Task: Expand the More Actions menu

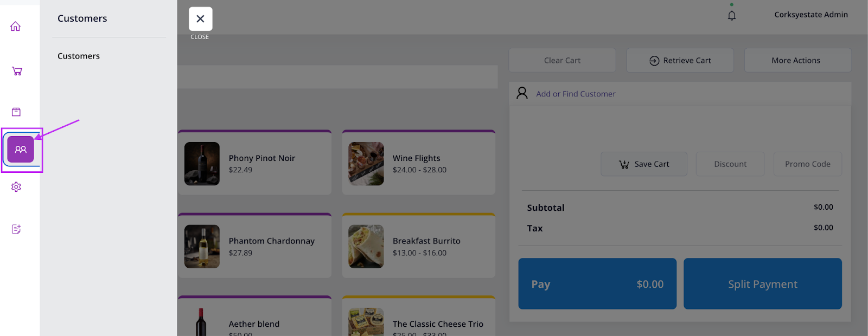Action: pyautogui.click(x=796, y=60)
